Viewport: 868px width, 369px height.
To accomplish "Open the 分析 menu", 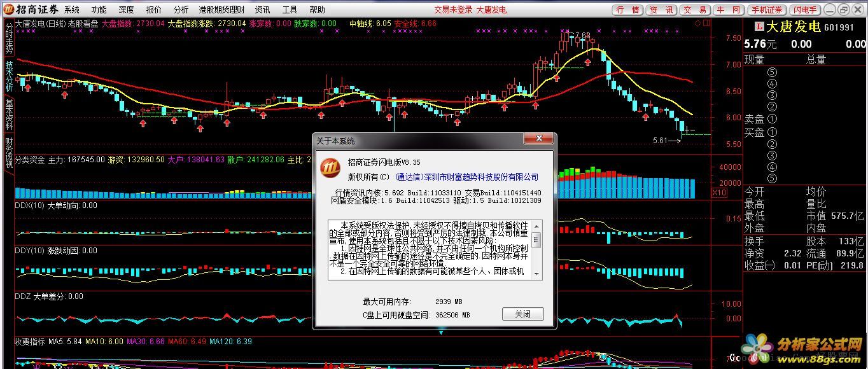I will click(x=181, y=10).
